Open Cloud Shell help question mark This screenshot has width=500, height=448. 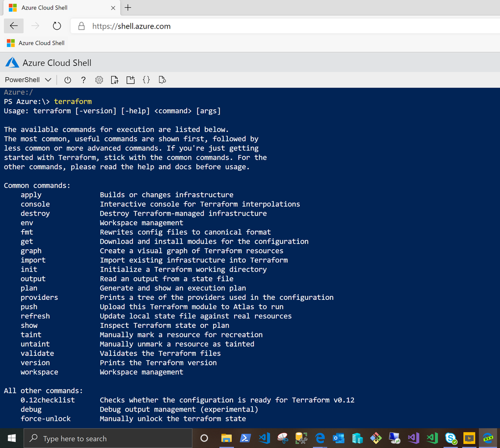pyautogui.click(x=83, y=80)
